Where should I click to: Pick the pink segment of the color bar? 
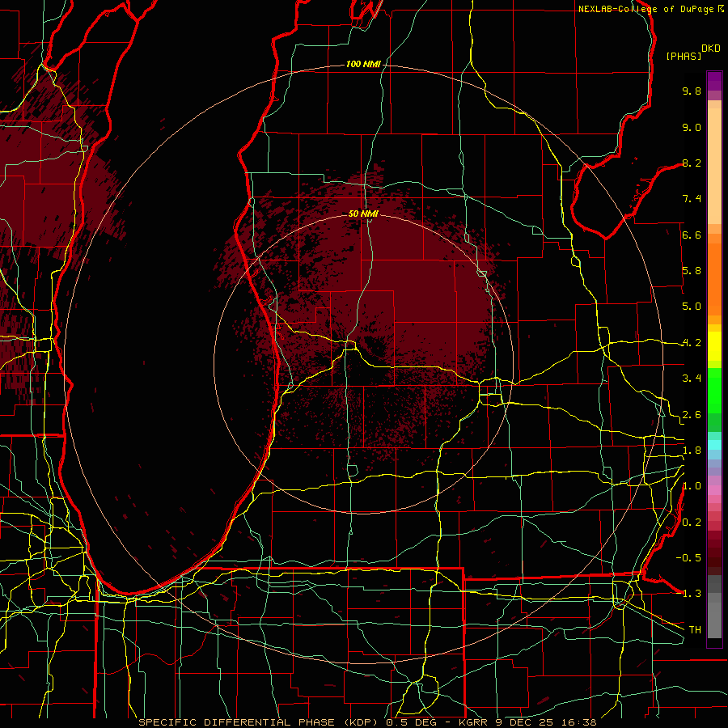714,490
